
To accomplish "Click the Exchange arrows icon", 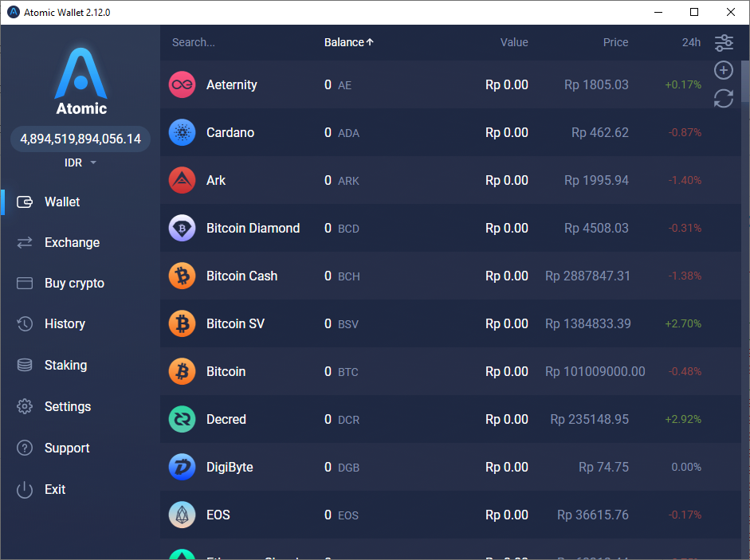I will click(x=25, y=242).
